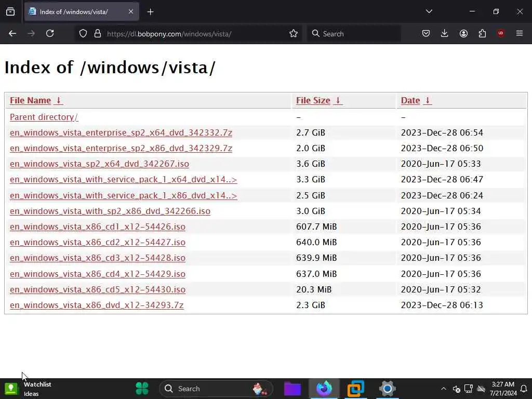
Task: Download vista with sp2 x86 dvd 342266.iso
Action: click(x=110, y=211)
